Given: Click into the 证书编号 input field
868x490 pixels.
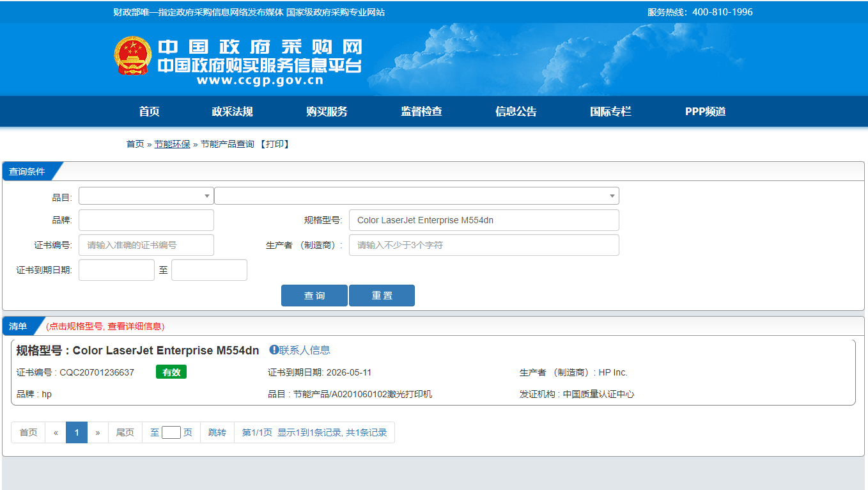Looking at the screenshot, I should [x=146, y=245].
